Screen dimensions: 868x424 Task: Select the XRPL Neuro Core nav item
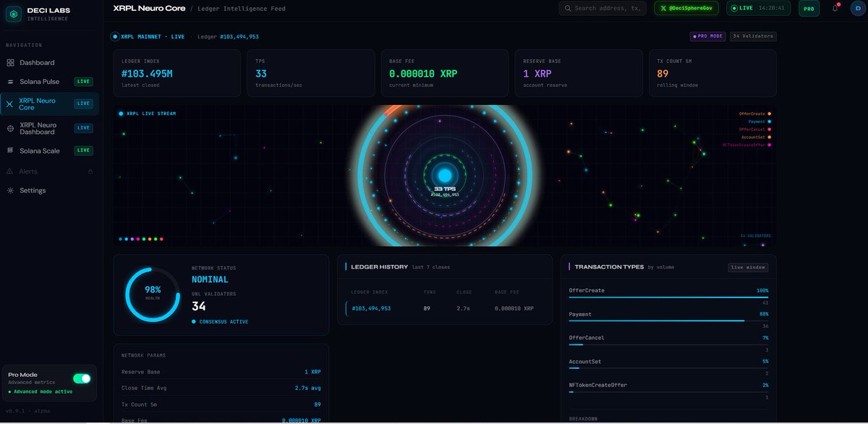click(48, 104)
